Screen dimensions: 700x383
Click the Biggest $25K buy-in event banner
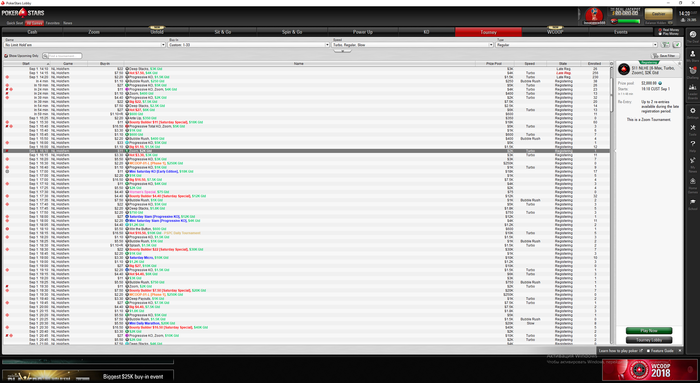click(88, 376)
